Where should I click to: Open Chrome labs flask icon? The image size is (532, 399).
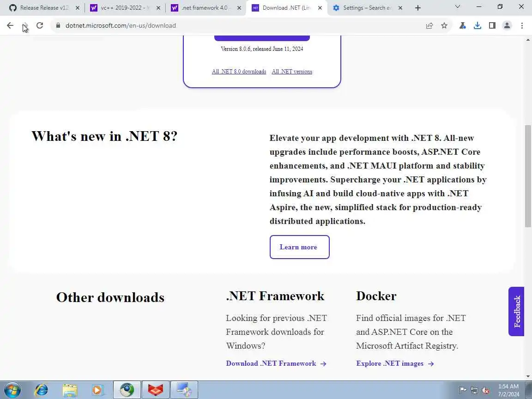pyautogui.click(x=462, y=25)
